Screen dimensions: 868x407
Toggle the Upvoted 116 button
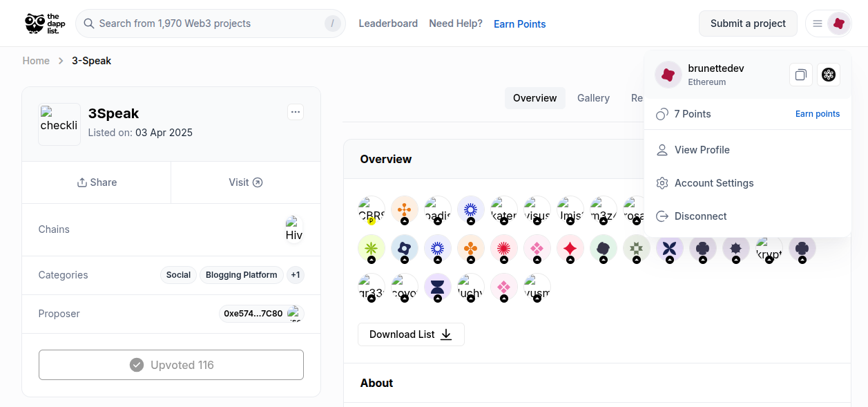[171, 365]
